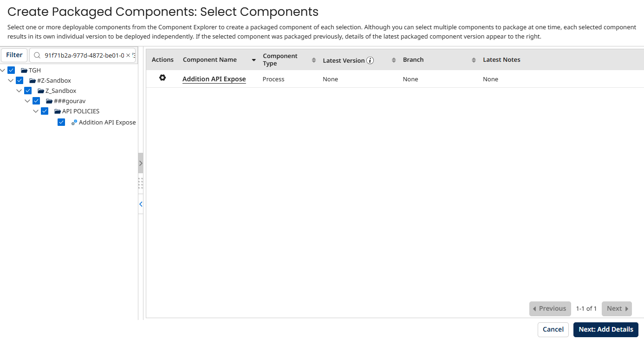Image resolution: width=644 pixels, height=346 pixels.
Task: Click the info icon beside Latest Version
Action: point(370,60)
